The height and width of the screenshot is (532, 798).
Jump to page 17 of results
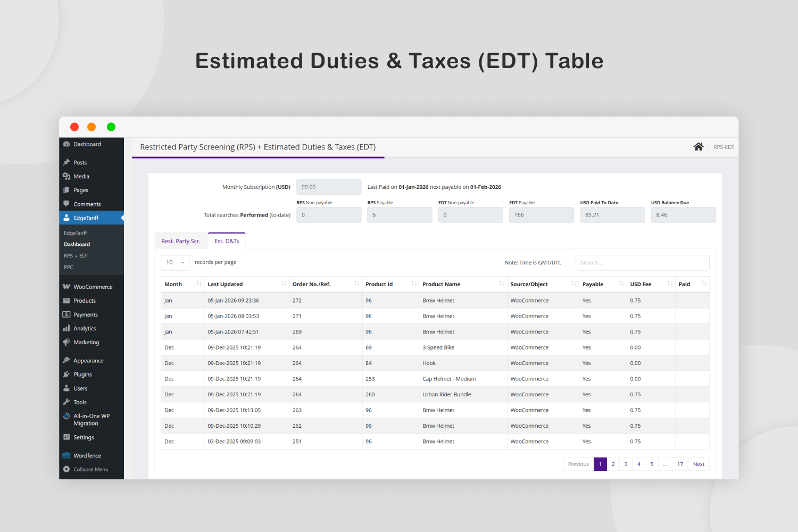tap(680, 464)
